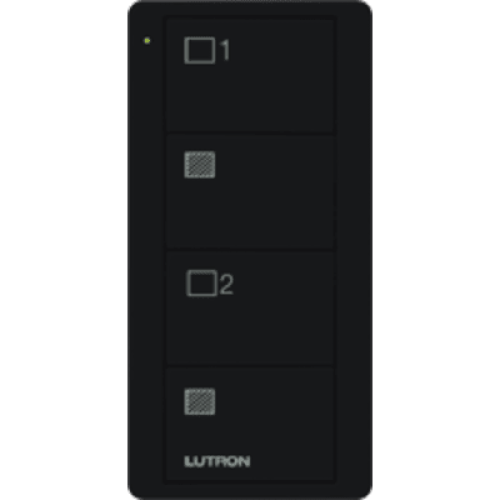Click the open-shade icon labeled 2
500x500 pixels.
pyautogui.click(x=201, y=283)
